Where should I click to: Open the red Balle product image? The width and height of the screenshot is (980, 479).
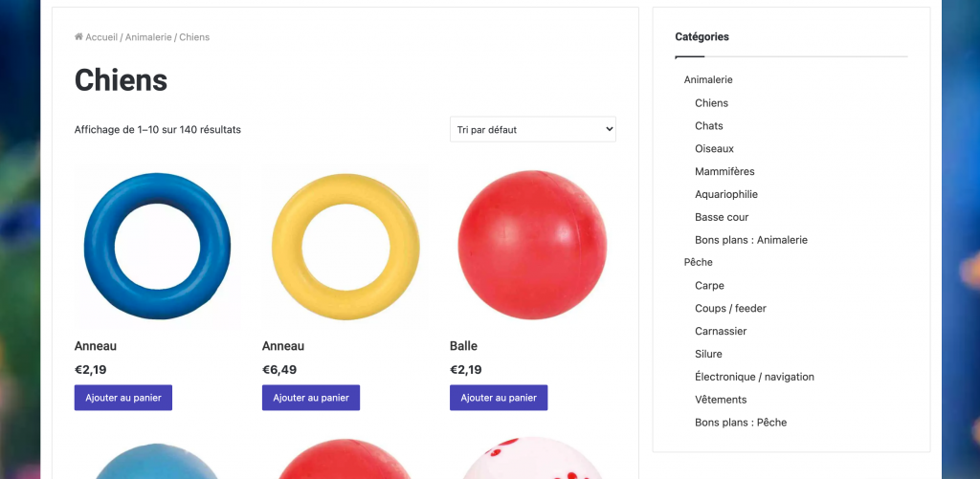pos(532,247)
